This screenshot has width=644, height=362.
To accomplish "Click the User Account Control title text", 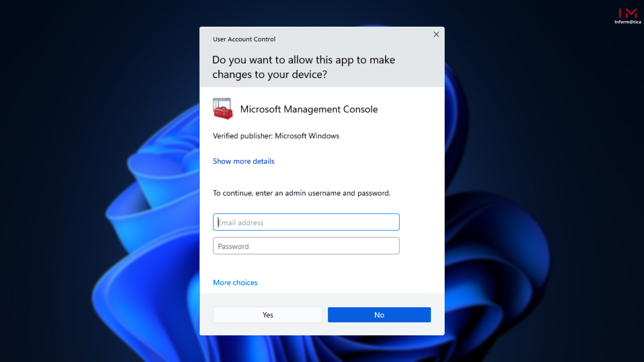I will click(244, 39).
